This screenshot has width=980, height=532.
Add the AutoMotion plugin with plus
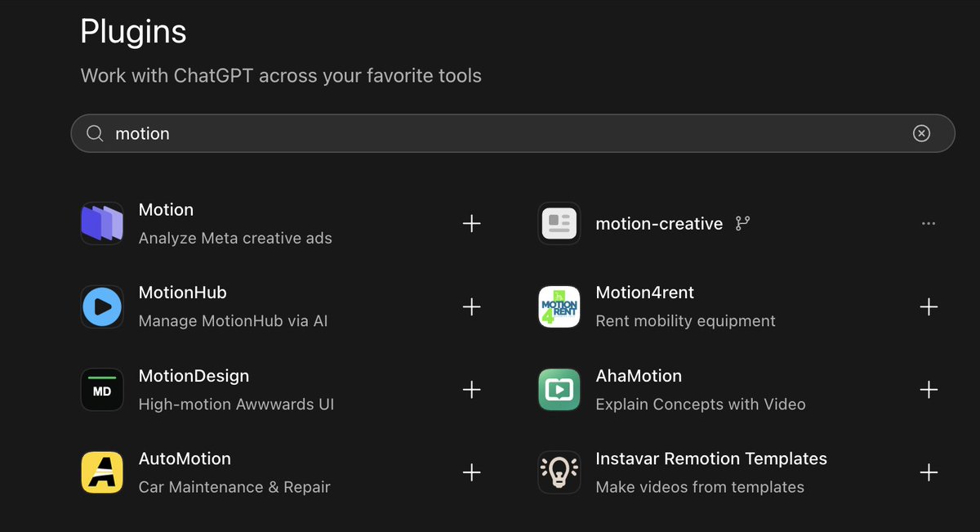pyautogui.click(x=471, y=472)
